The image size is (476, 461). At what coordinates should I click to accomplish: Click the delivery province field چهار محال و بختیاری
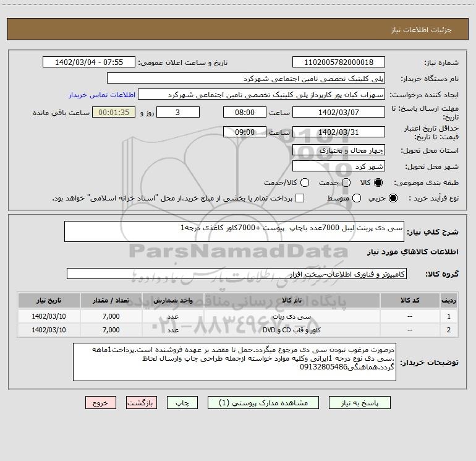click(x=339, y=150)
